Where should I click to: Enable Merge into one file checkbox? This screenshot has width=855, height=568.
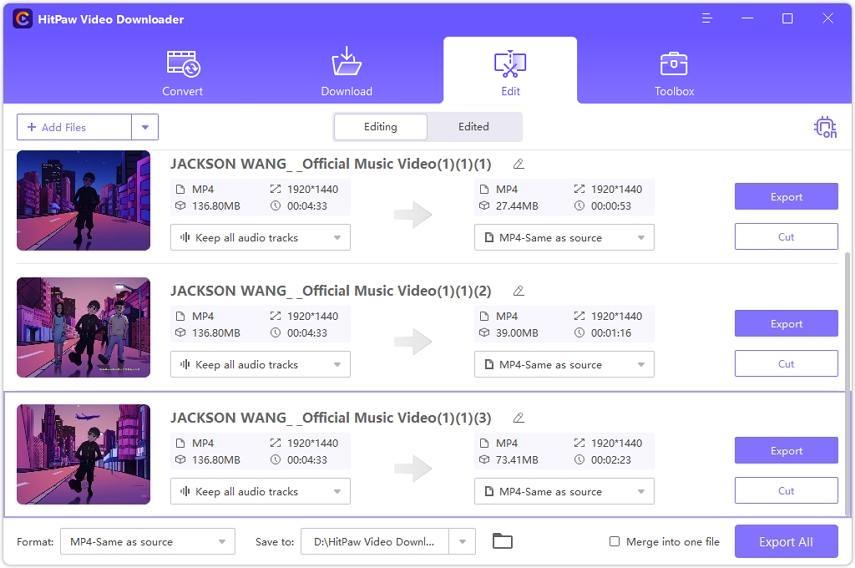615,541
